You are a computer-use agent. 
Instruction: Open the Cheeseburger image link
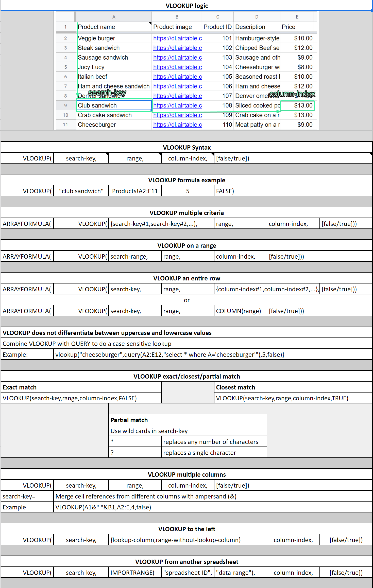point(177,125)
